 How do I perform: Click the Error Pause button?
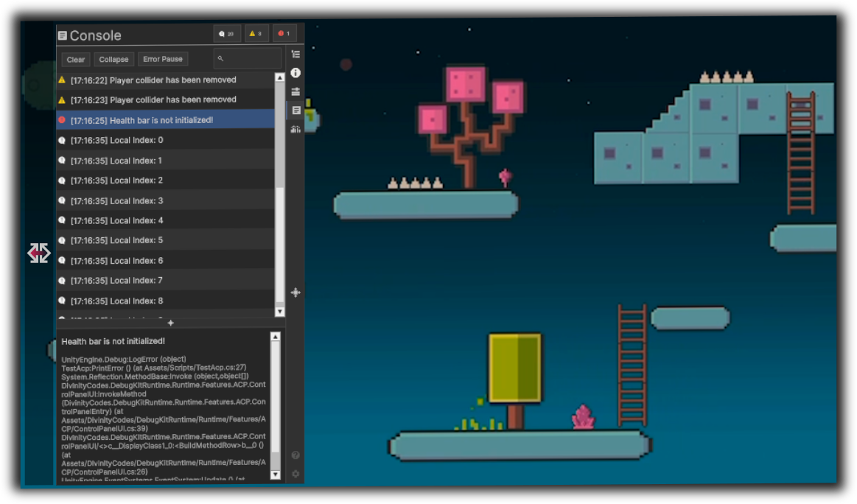[x=163, y=59]
